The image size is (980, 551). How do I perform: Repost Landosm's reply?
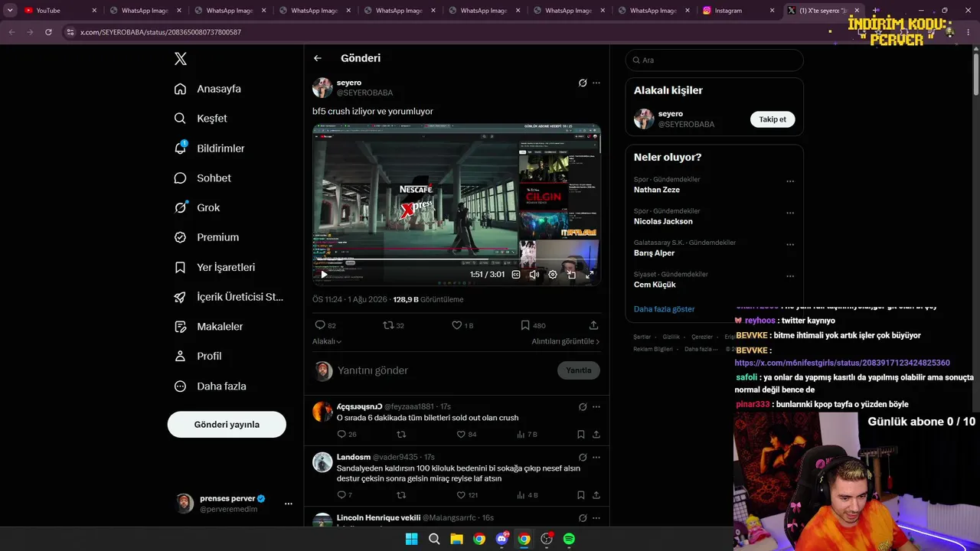(x=401, y=495)
